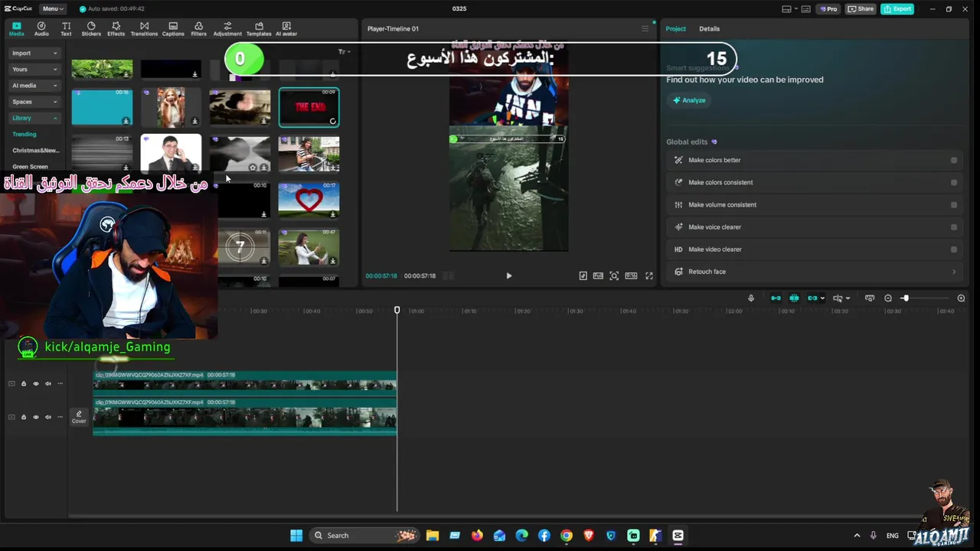Select the Green Screen library category
Viewport: 980px width, 551px height.
pyautogui.click(x=30, y=166)
